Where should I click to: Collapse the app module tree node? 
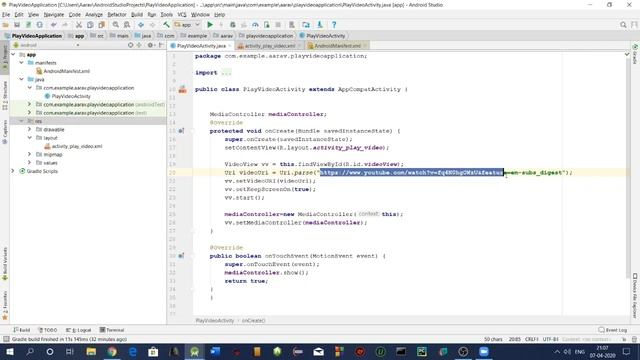[13, 54]
